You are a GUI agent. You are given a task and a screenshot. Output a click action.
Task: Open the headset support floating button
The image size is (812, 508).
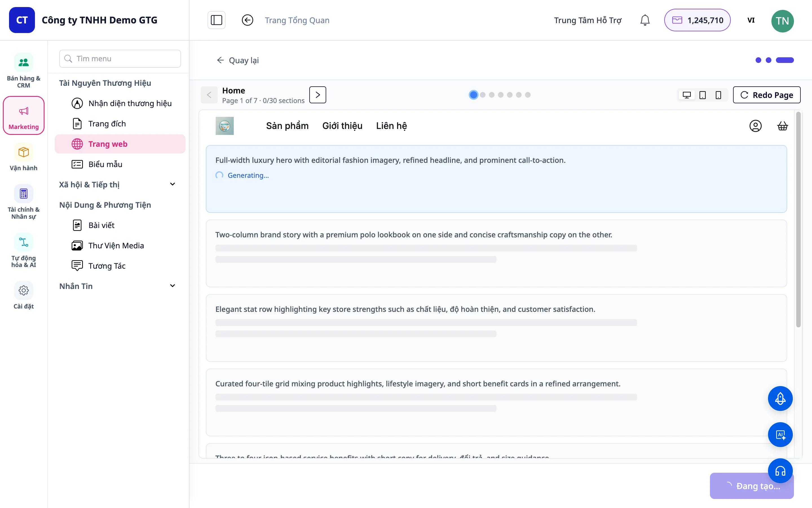click(x=780, y=471)
